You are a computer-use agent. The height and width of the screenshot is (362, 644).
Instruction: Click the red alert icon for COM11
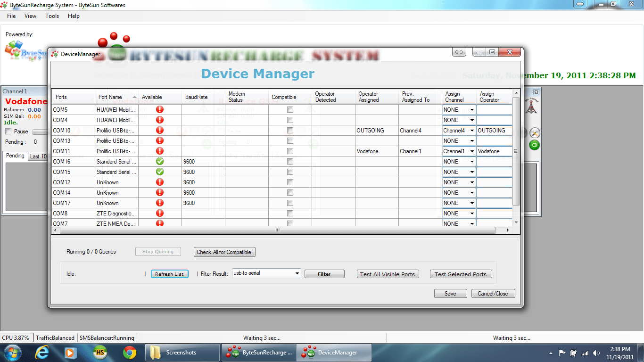tap(160, 151)
